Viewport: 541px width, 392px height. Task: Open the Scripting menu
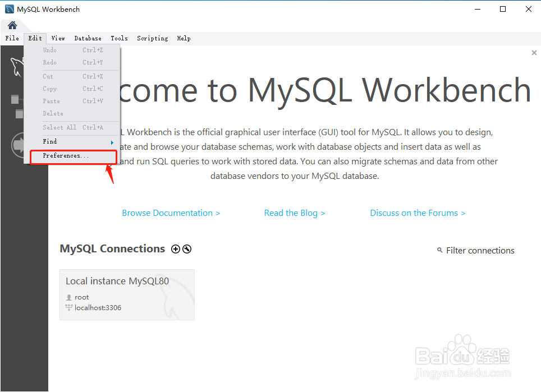tap(153, 38)
